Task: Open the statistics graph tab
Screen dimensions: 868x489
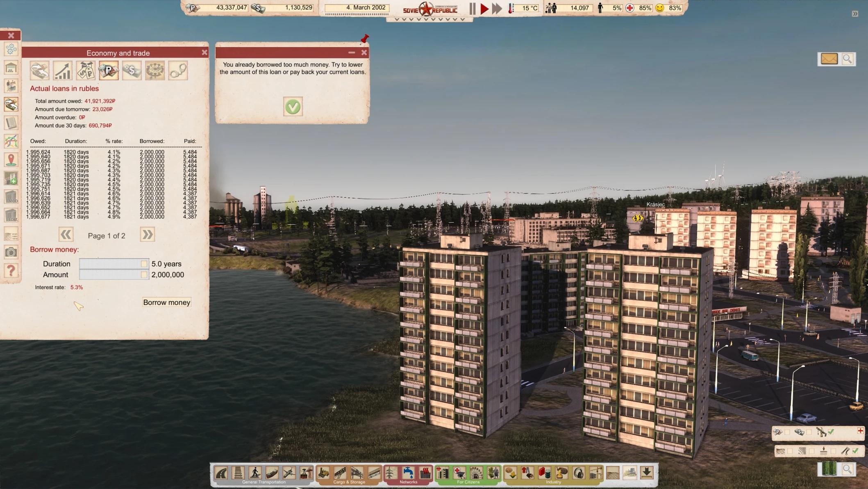Action: pos(63,71)
